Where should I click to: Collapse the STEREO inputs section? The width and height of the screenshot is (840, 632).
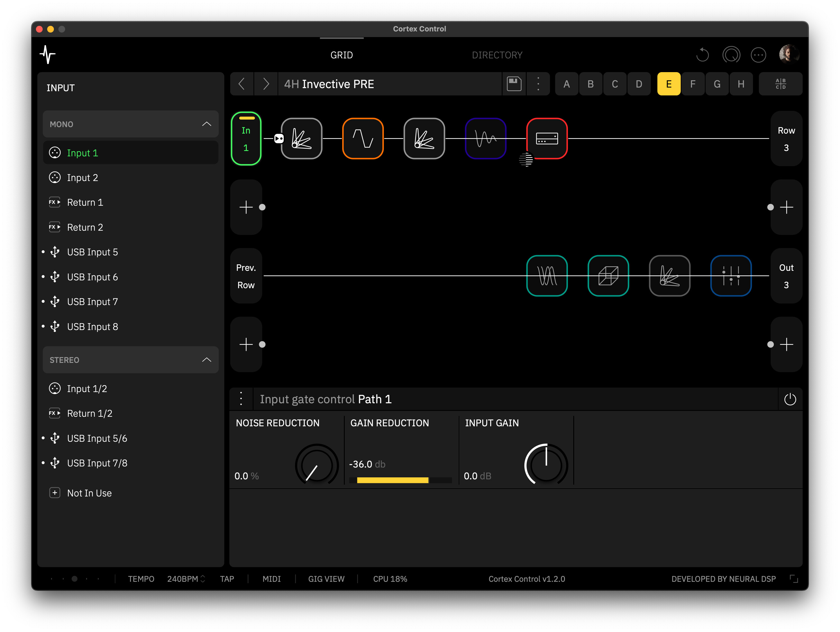pyautogui.click(x=131, y=360)
